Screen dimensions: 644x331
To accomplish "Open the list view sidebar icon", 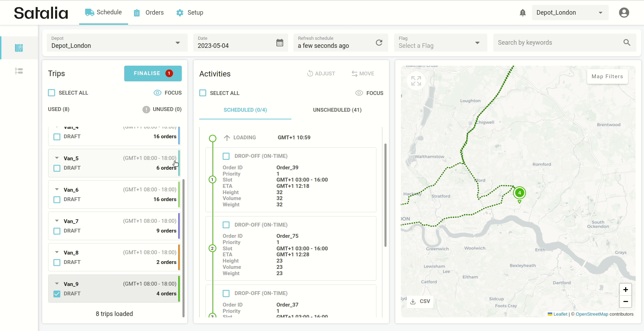I will [19, 71].
